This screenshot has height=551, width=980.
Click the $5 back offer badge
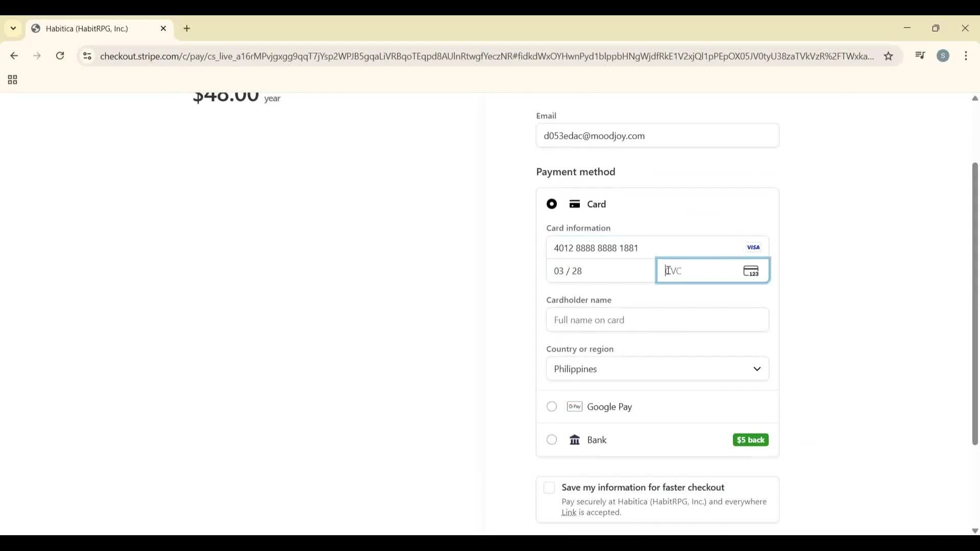coord(750,440)
